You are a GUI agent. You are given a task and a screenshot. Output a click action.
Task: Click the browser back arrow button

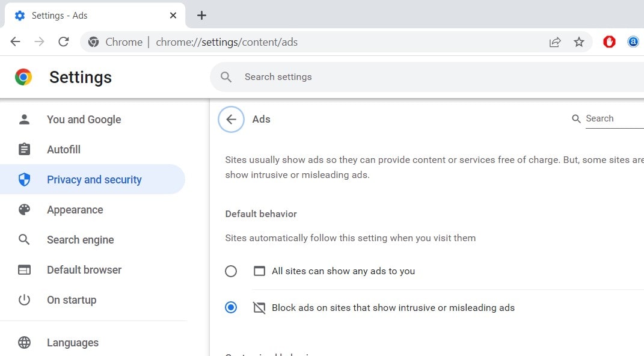16,42
